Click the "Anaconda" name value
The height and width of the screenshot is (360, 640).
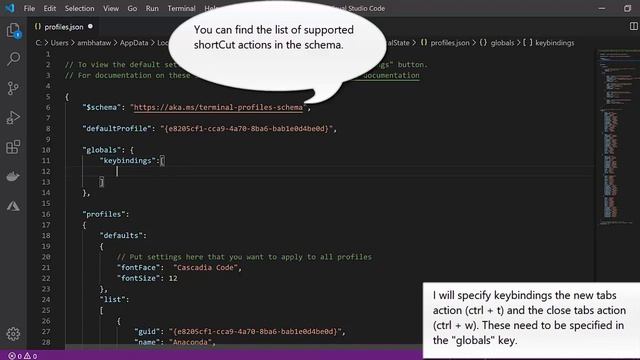(x=190, y=342)
